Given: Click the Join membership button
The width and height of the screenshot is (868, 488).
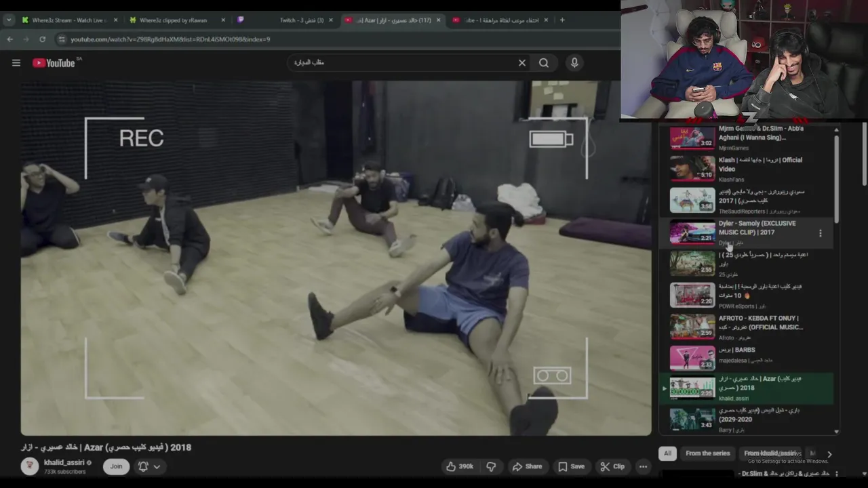Looking at the screenshot, I should point(117,466).
